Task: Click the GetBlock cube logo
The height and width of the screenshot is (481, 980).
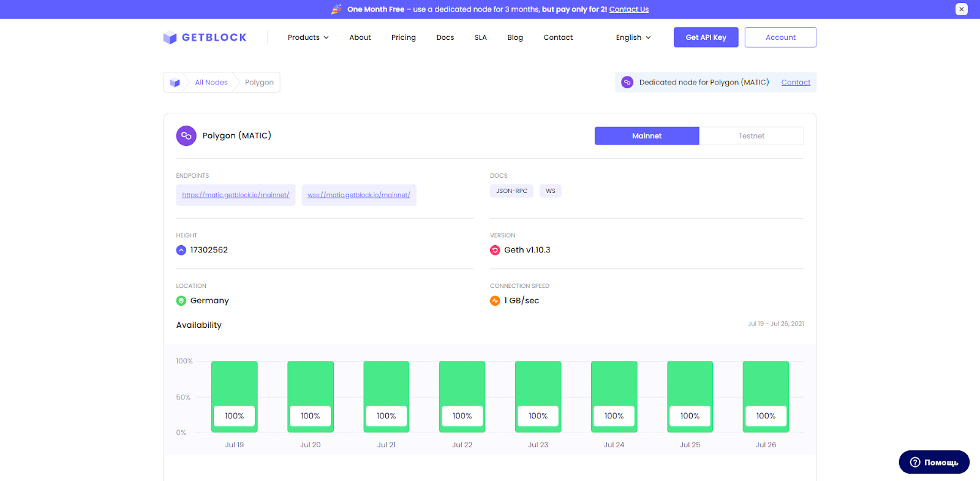Action: 170,37
